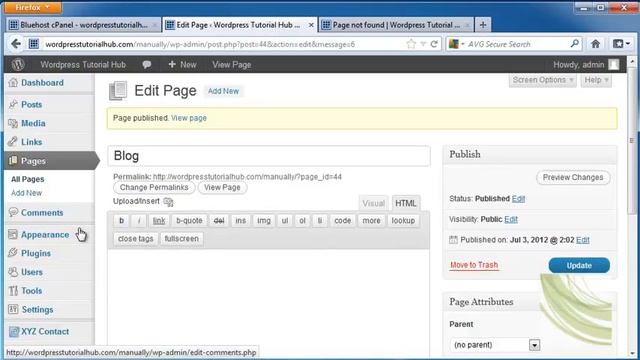
Task: Open the Firefox home page icon
Action: (596, 44)
